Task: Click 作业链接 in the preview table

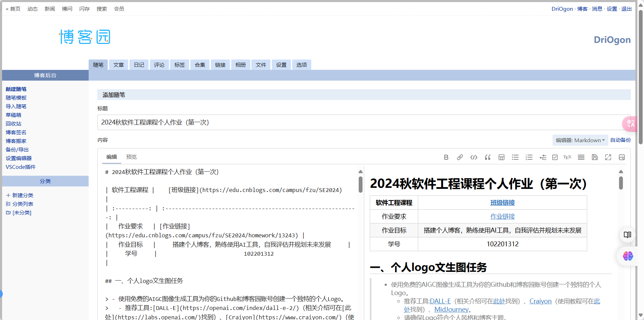Action: tap(502, 217)
